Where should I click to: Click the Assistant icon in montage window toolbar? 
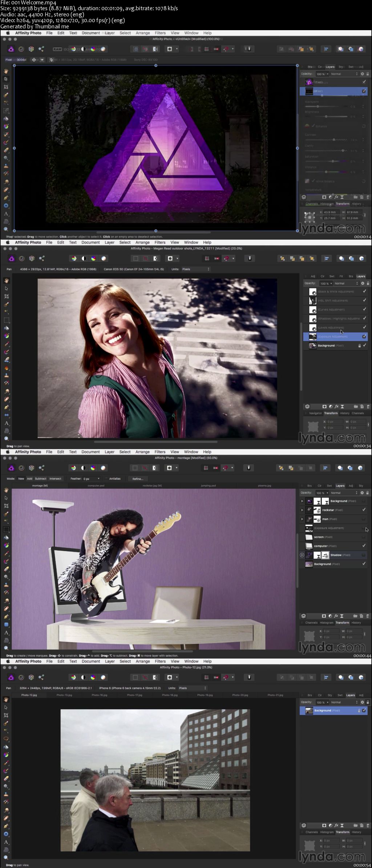point(249,468)
